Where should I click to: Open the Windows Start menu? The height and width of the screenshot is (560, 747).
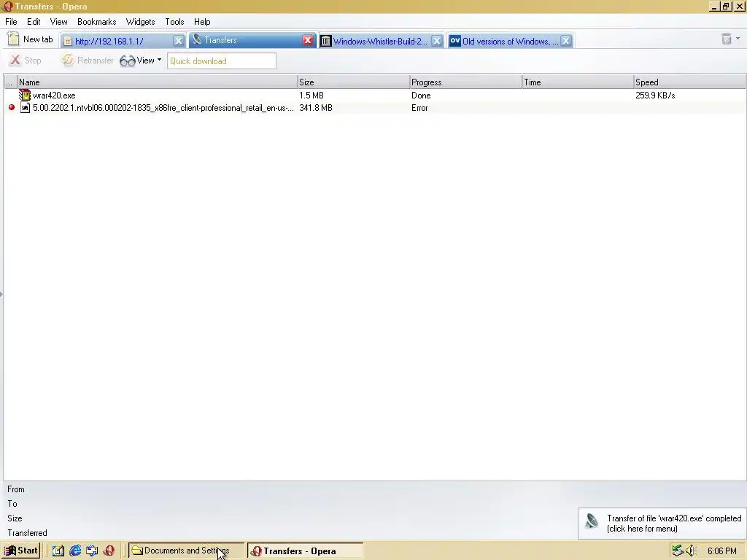[x=20, y=551]
